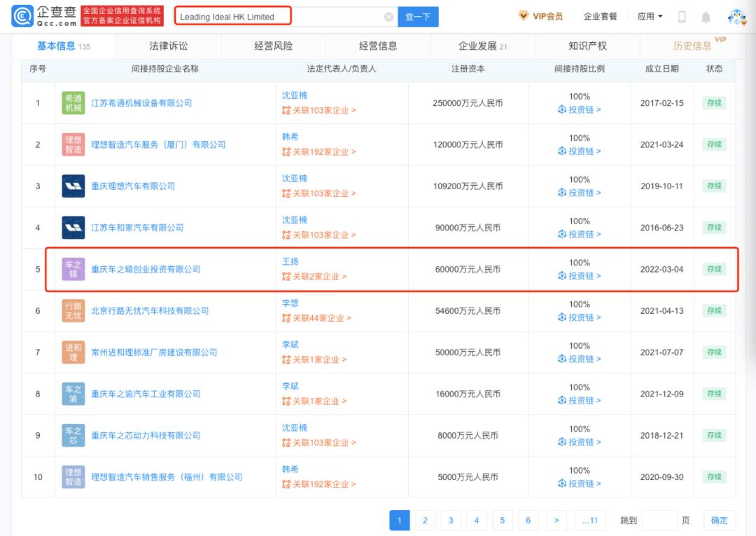
Task: Go to page 3 of results
Action: click(x=451, y=520)
